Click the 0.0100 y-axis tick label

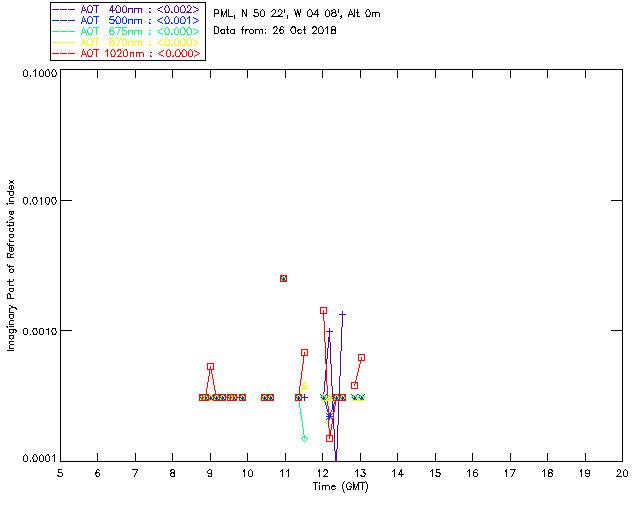tap(40, 201)
